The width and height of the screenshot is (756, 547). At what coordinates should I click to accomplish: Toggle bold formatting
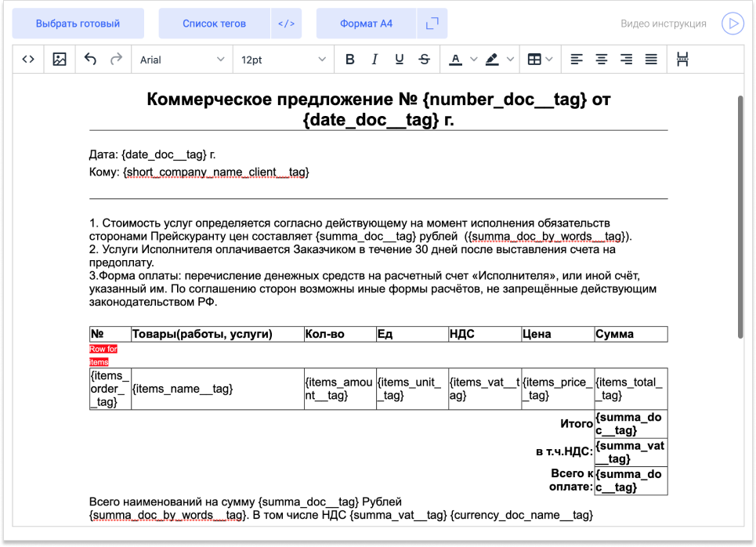pyautogui.click(x=350, y=60)
